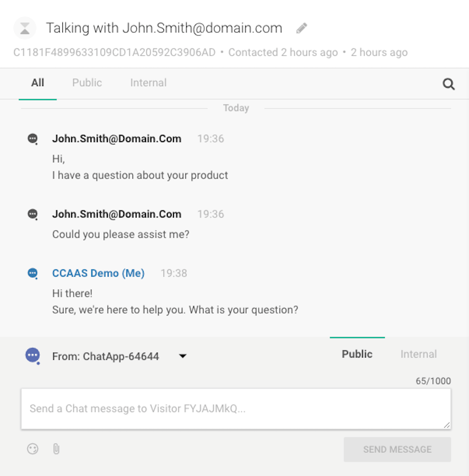Click the message box resize handle
The width and height of the screenshot is (469, 476).
(447, 425)
